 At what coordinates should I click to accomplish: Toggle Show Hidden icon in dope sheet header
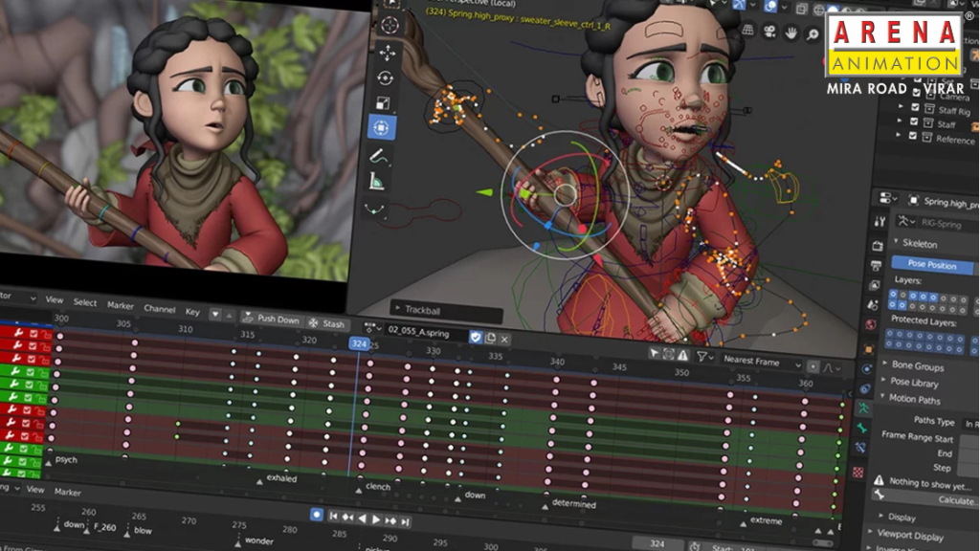668,354
